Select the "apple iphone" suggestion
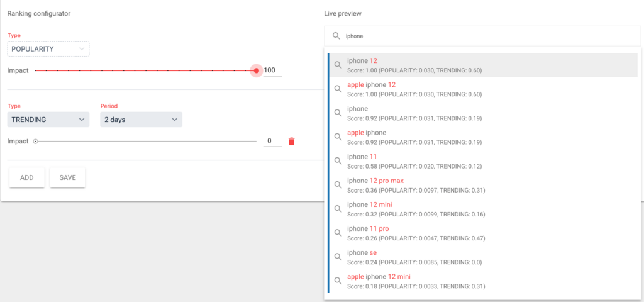 click(x=484, y=137)
